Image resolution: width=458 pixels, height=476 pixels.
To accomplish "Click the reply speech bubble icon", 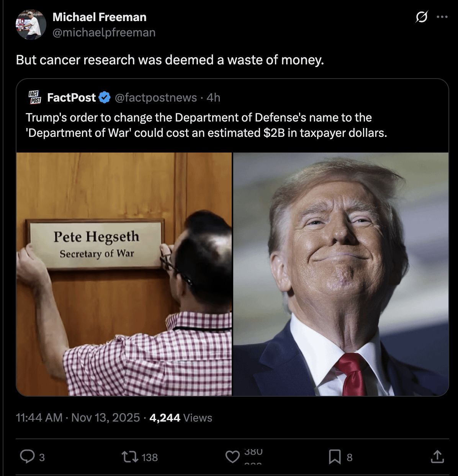I will coord(27,457).
